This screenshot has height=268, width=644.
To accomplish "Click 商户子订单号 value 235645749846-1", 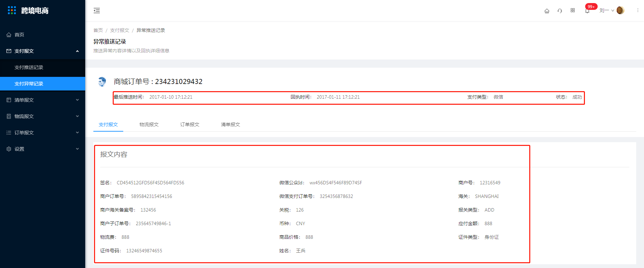I will 153,223.
